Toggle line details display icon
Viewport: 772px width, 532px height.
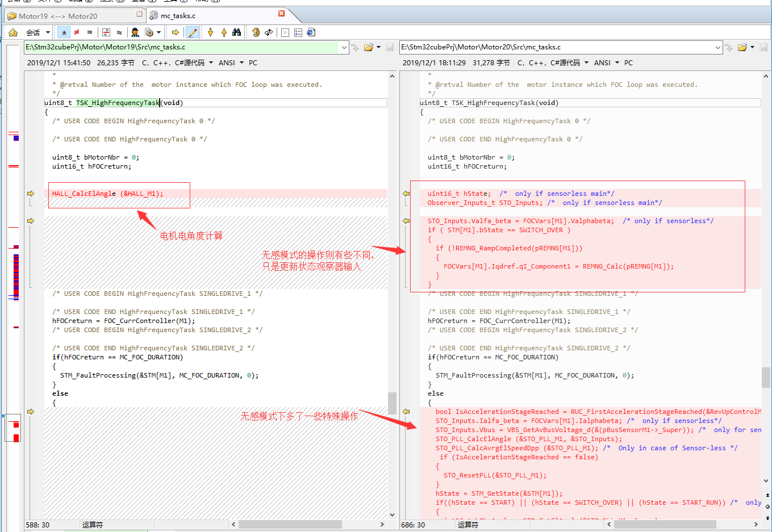click(x=106, y=32)
